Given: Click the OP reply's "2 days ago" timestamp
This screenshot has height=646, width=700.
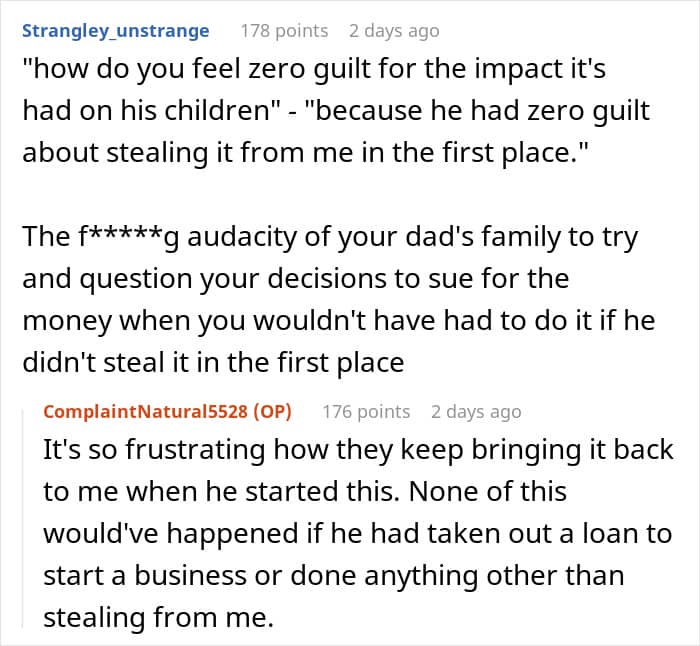Looking at the screenshot, I should point(476,411).
